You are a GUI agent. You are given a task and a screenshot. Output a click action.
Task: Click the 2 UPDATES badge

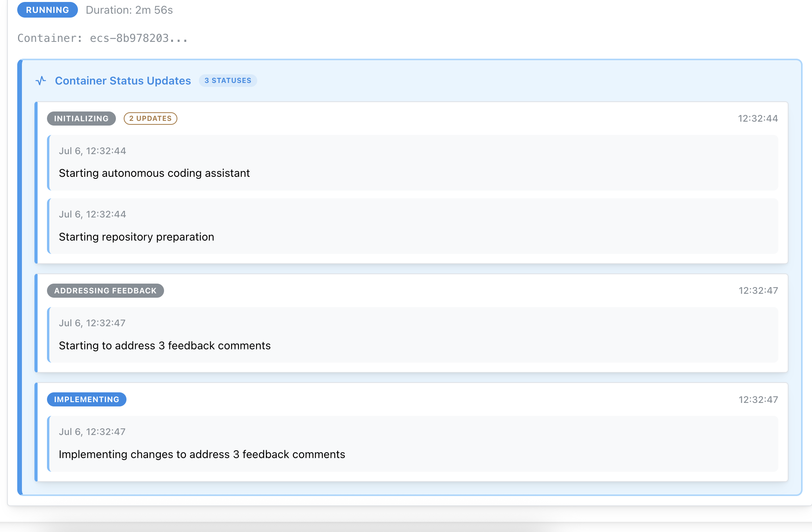click(x=150, y=119)
